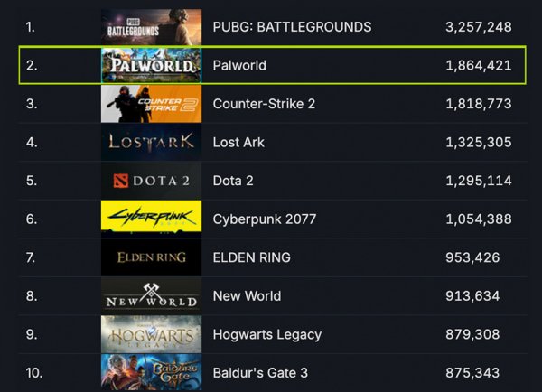Click the Lost Ark logo image

[x=151, y=142]
